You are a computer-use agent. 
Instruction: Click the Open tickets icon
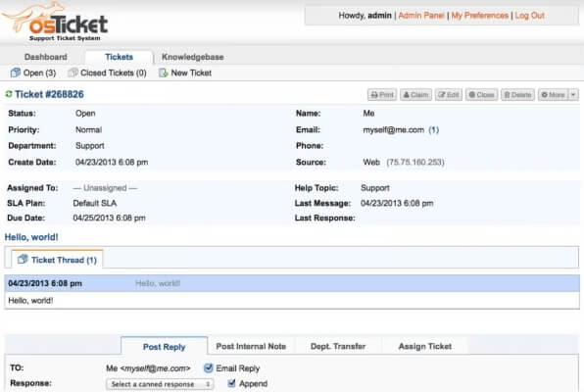[x=16, y=73]
